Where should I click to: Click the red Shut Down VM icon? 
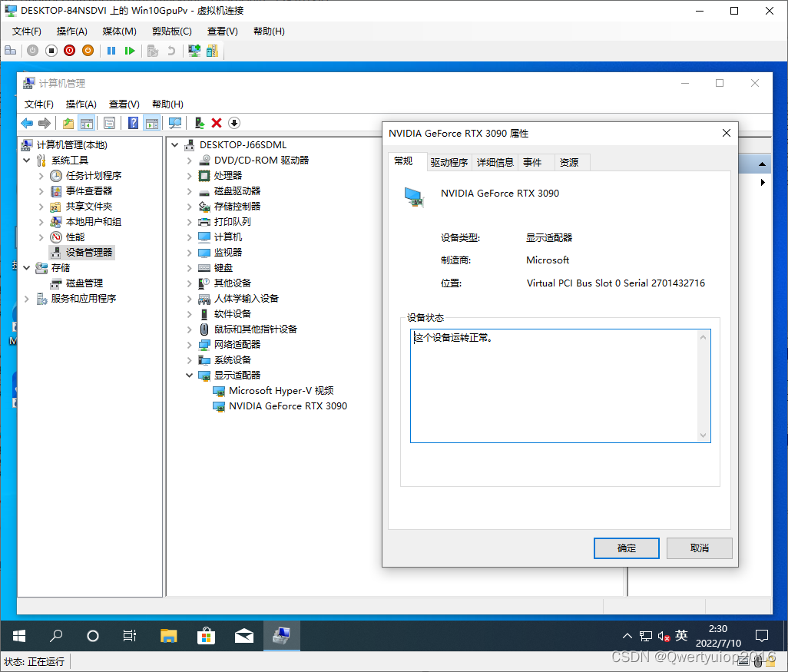coord(69,51)
